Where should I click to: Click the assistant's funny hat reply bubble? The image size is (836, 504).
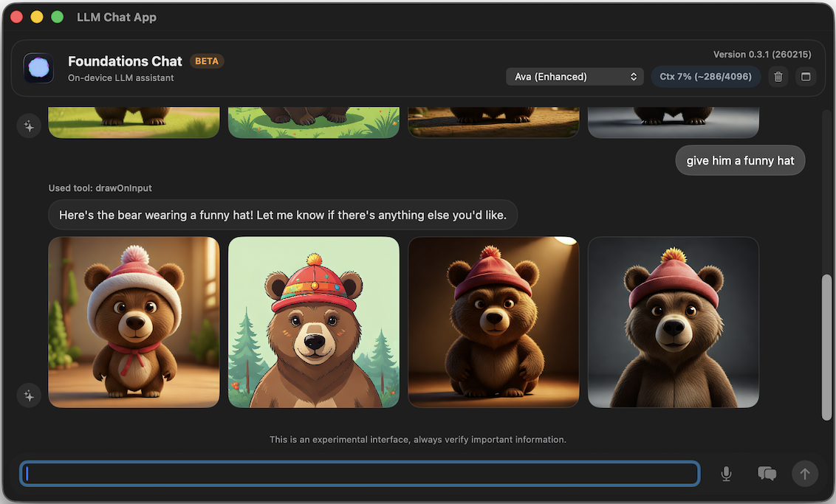coord(283,215)
